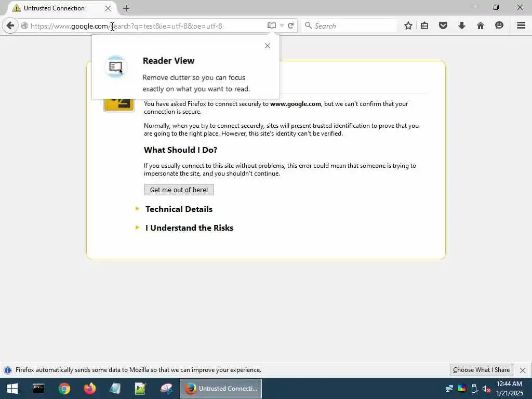This screenshot has height=399, width=532.
Task: Go back using the back arrow button
Action: click(10, 26)
